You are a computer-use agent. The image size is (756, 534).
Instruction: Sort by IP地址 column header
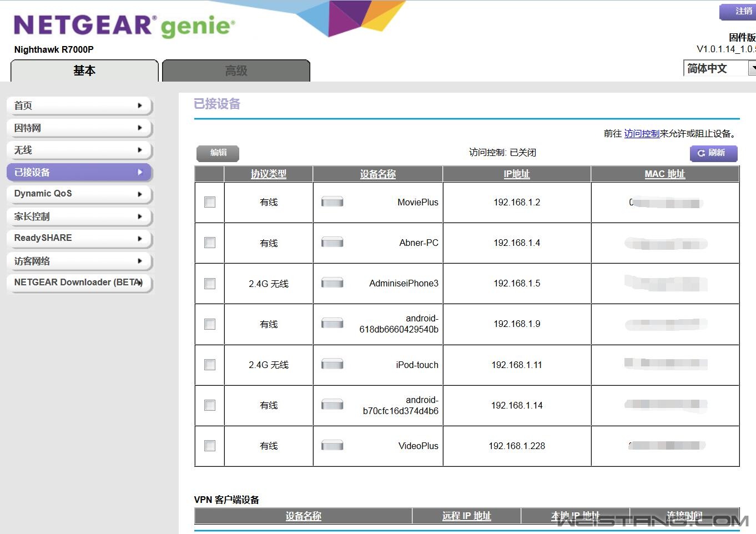click(517, 174)
